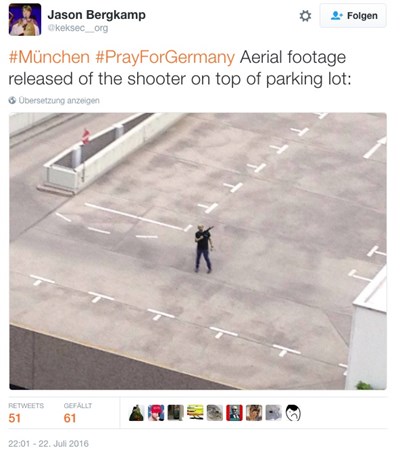Open the red cap liker avatar
The image size is (400, 450).
click(x=156, y=413)
